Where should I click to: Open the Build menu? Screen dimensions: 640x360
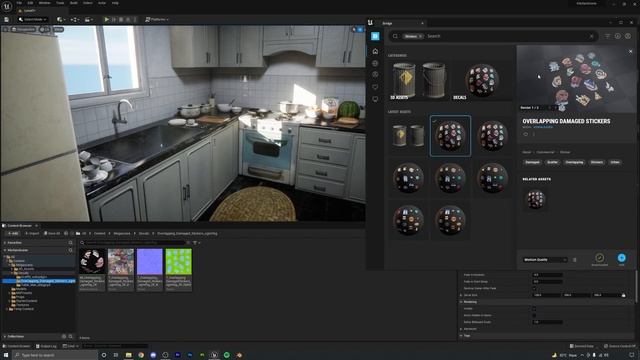click(73, 3)
